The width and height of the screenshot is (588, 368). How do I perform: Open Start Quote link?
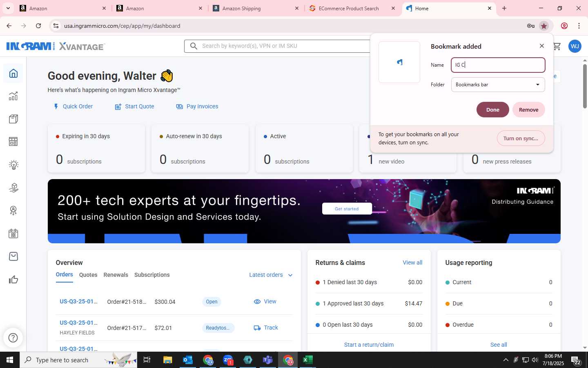134,106
